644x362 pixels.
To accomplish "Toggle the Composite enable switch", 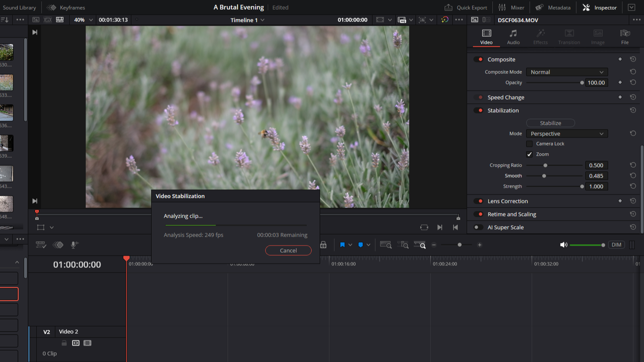I will (478, 59).
